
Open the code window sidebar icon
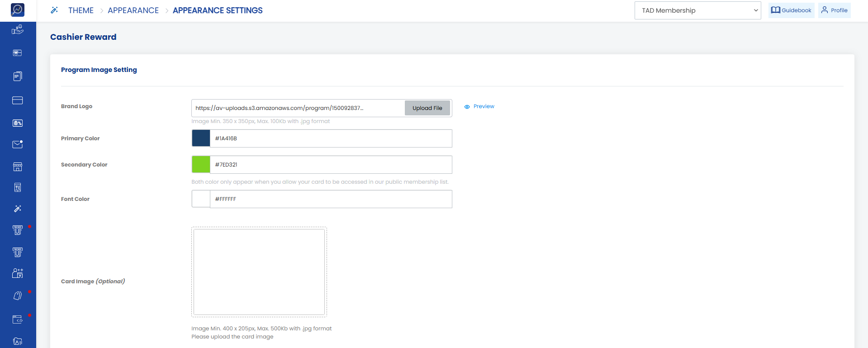tap(18, 319)
